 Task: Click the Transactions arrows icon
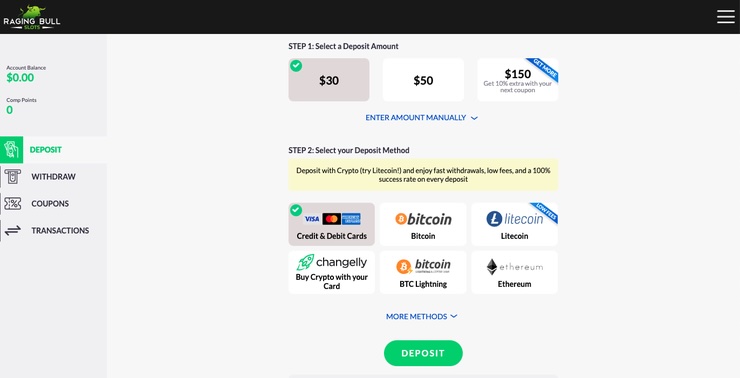[x=13, y=230]
